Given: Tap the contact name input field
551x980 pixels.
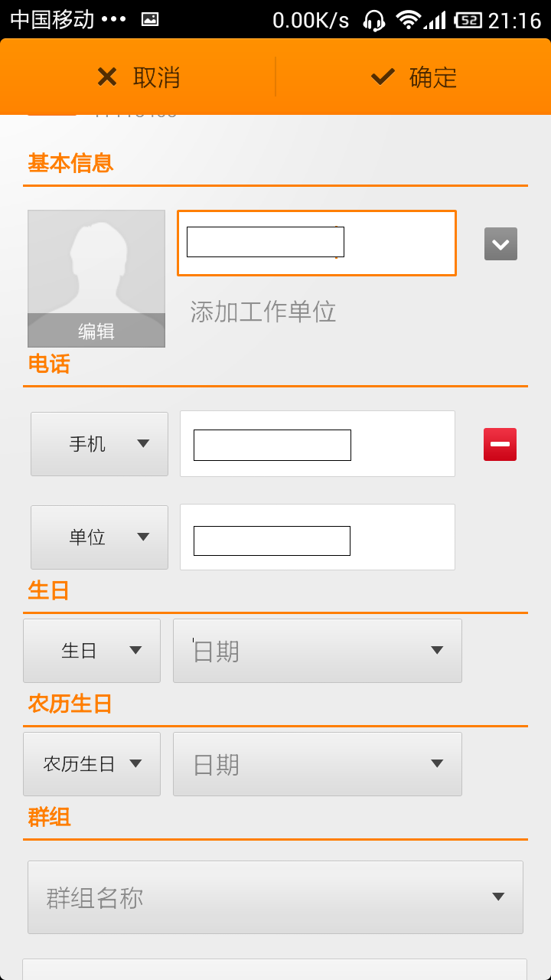Looking at the screenshot, I should click(317, 243).
